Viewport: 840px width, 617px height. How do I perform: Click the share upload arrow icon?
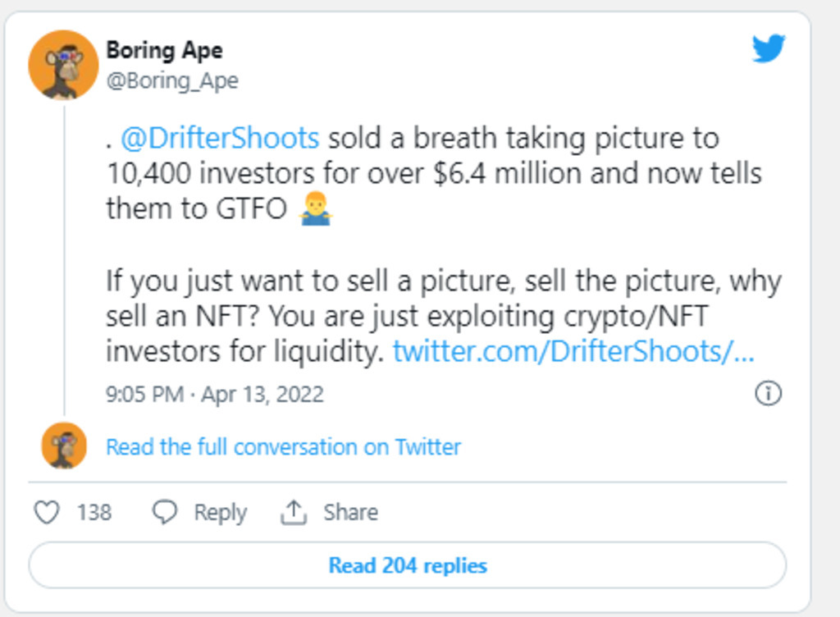pos(293,513)
